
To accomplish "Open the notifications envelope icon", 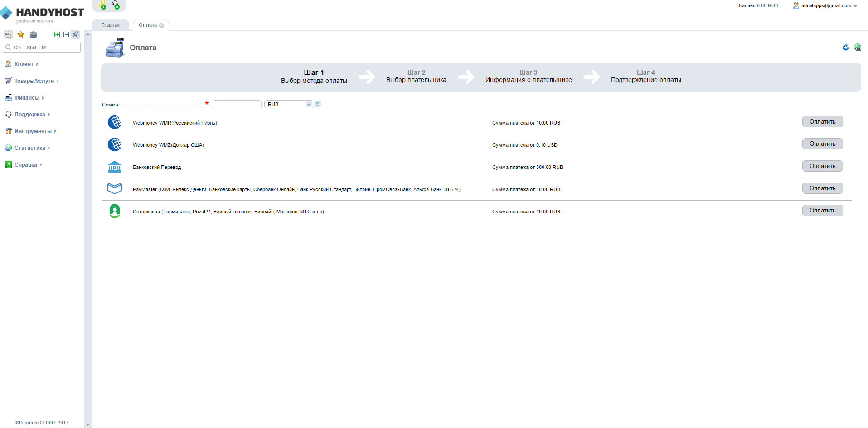I will point(102,5).
